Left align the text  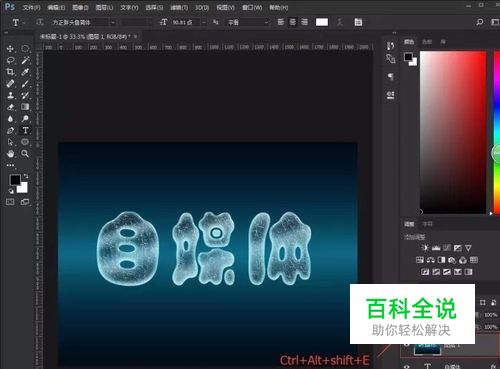pyautogui.click(x=281, y=22)
